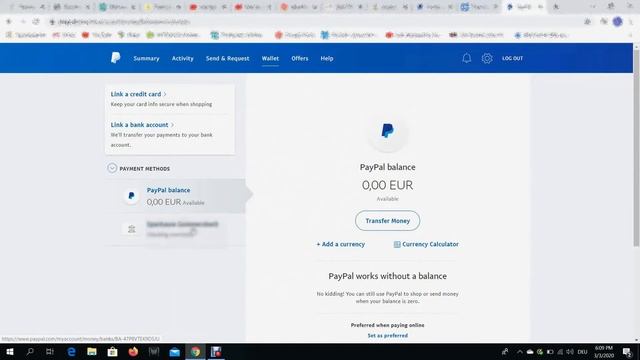
Task: Click the page vertical scrollbar
Action: coord(636,147)
